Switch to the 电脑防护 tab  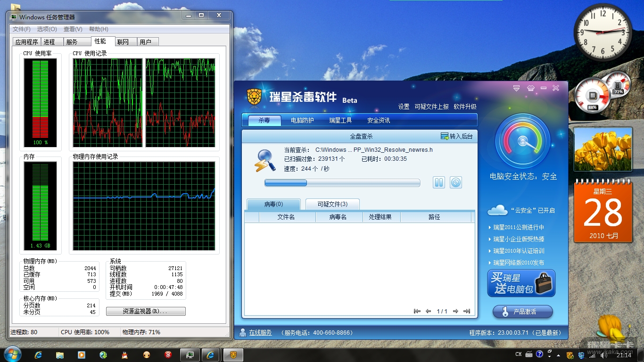click(x=302, y=120)
